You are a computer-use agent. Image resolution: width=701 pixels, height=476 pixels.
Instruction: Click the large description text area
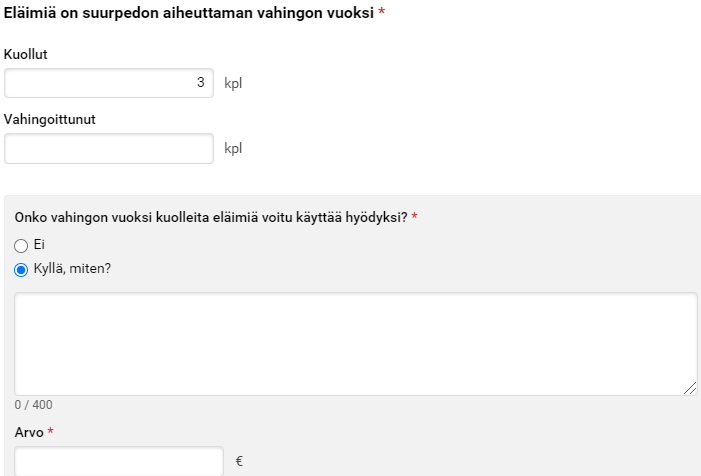point(355,343)
